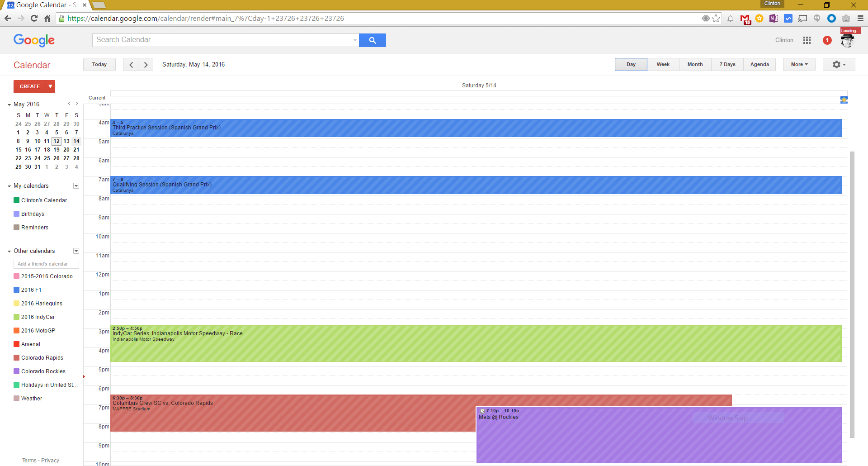The height and width of the screenshot is (466, 868).
Task: Open Chrome hamburger menu
Action: click(860, 19)
